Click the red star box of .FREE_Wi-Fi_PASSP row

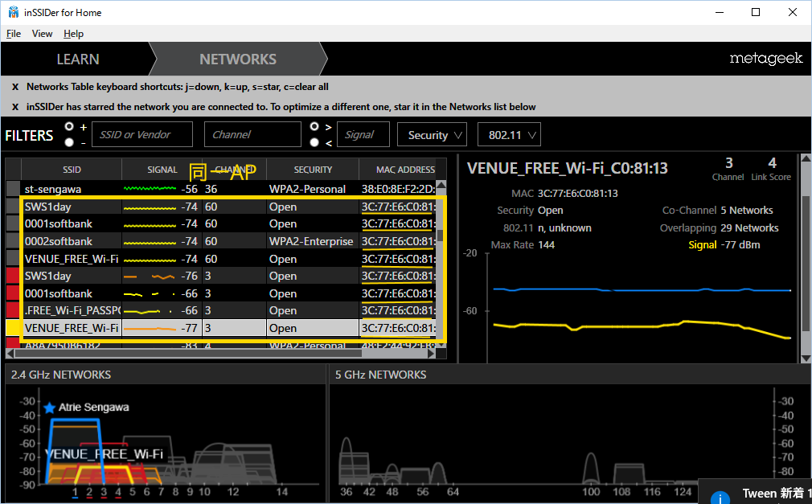(x=13, y=310)
